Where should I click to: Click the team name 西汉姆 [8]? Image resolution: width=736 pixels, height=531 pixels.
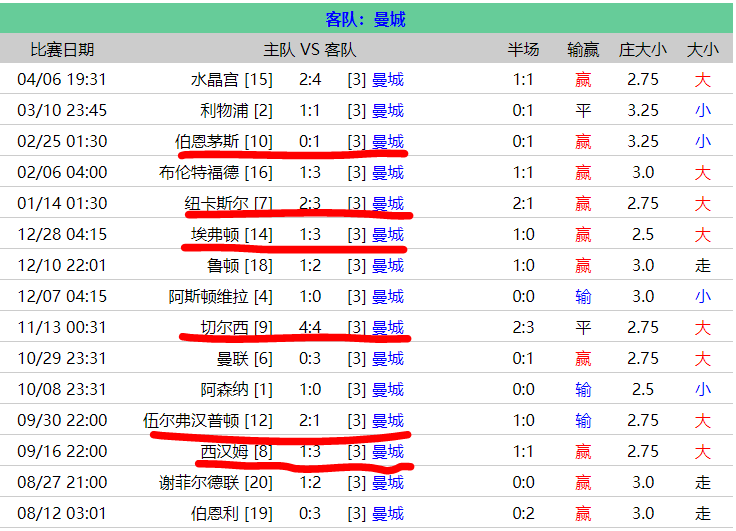236,452
